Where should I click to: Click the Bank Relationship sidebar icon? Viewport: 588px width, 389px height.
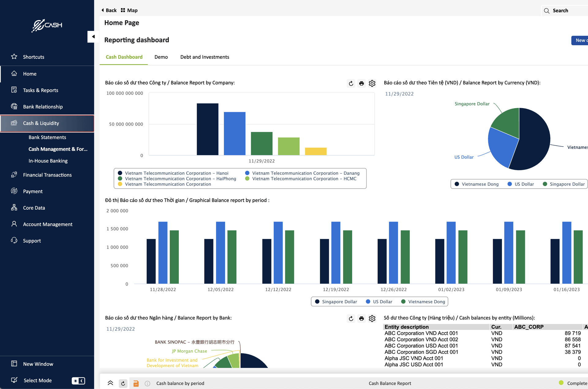(x=14, y=107)
